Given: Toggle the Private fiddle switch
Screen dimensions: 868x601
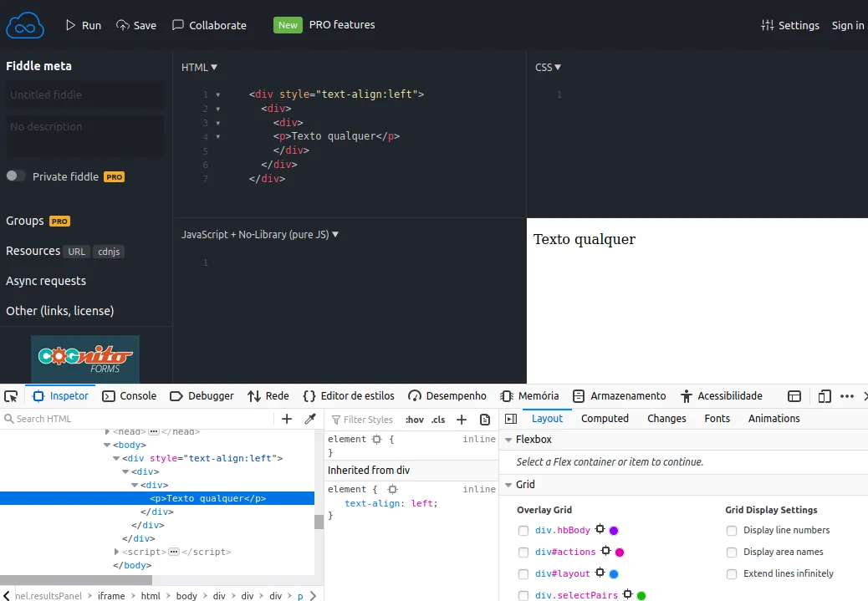Looking at the screenshot, I should pyautogui.click(x=15, y=176).
